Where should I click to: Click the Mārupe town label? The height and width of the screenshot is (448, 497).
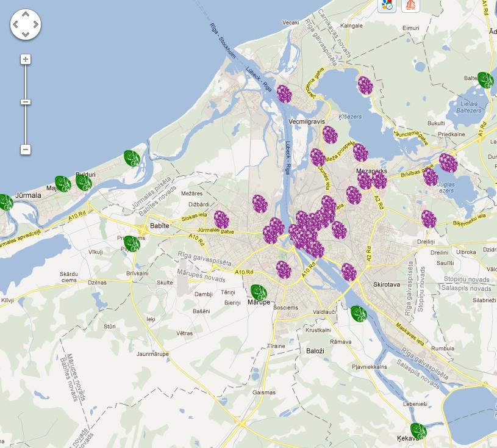click(259, 302)
